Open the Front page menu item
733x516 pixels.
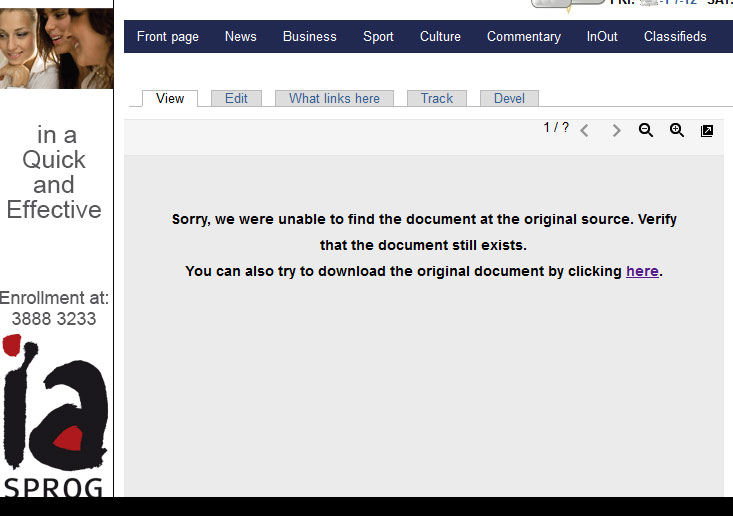168,36
